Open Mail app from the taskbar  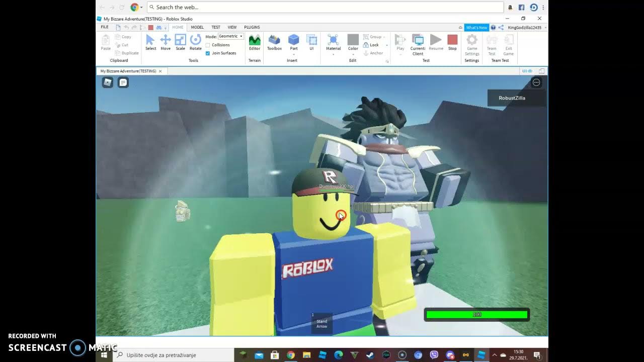click(x=259, y=355)
